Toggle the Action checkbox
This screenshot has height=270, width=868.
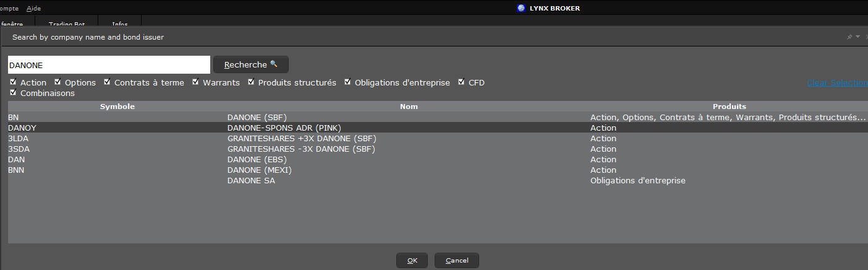click(13, 82)
